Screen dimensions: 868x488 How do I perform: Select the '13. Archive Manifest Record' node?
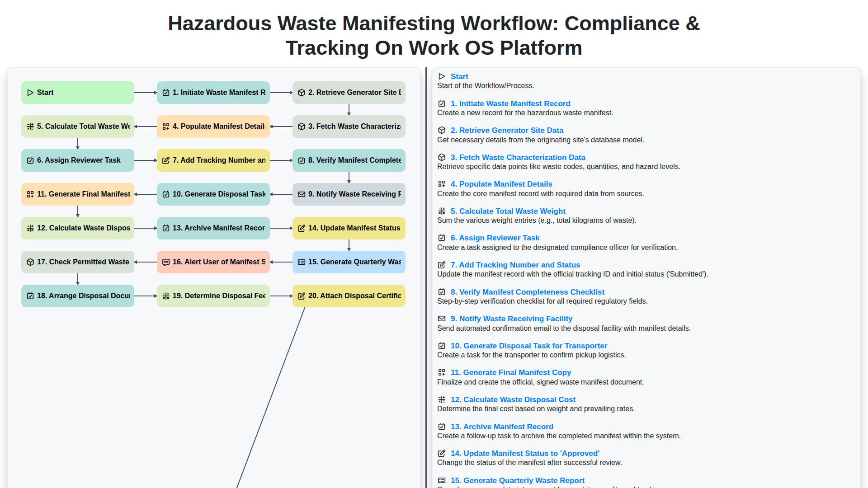click(x=213, y=228)
